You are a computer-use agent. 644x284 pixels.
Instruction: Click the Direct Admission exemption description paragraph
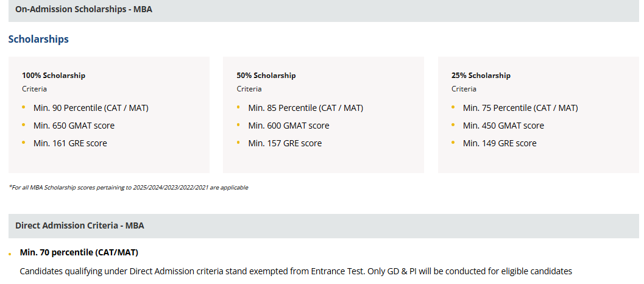pyautogui.click(x=295, y=271)
